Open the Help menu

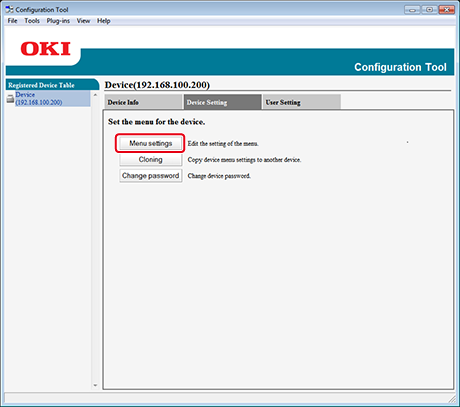[104, 21]
